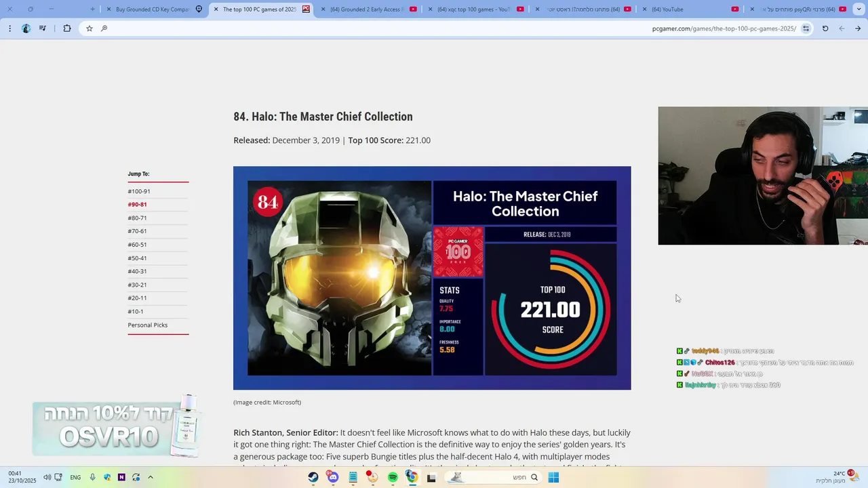The height and width of the screenshot is (488, 868).
Task: Click the address bar URL
Action: point(724,28)
